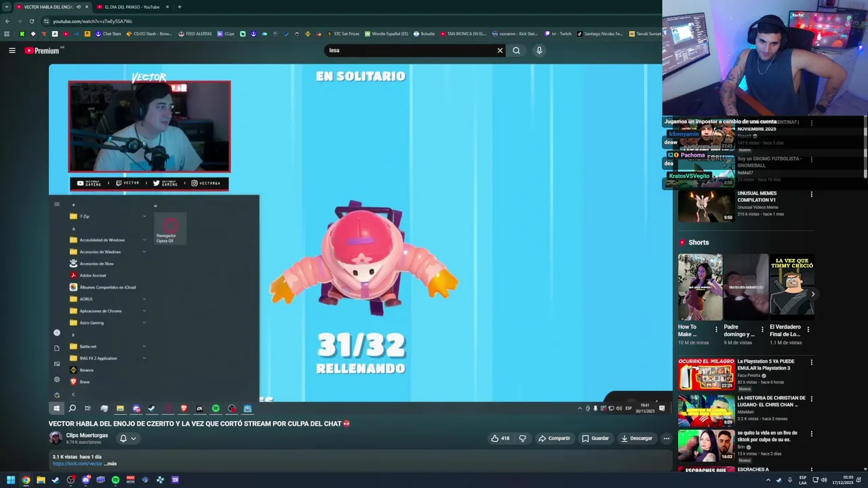868x488 pixels.
Task: Open the Padre domingo y... short
Action: point(746,287)
